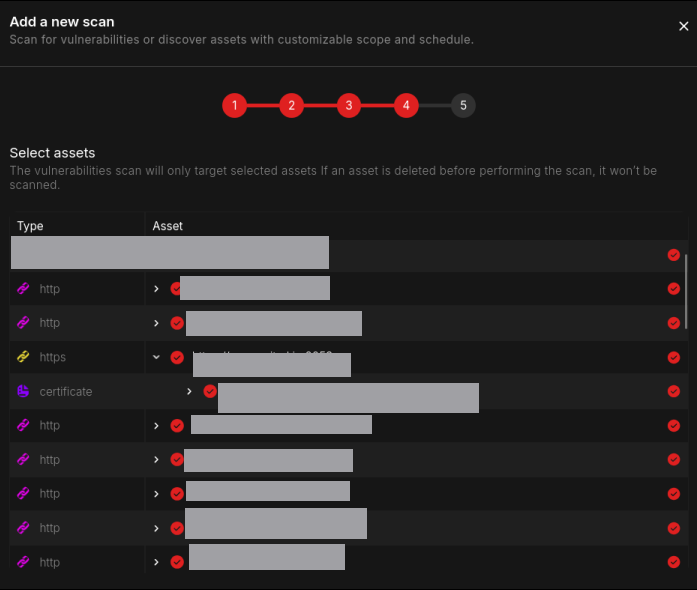The image size is (697, 590).
Task: Jump to step 3 in the progress stepper
Action: [348, 105]
